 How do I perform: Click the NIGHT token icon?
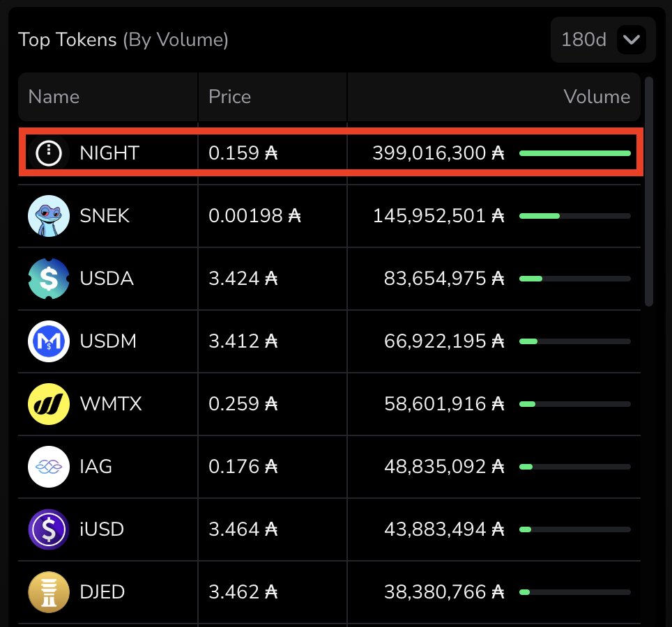coord(49,153)
